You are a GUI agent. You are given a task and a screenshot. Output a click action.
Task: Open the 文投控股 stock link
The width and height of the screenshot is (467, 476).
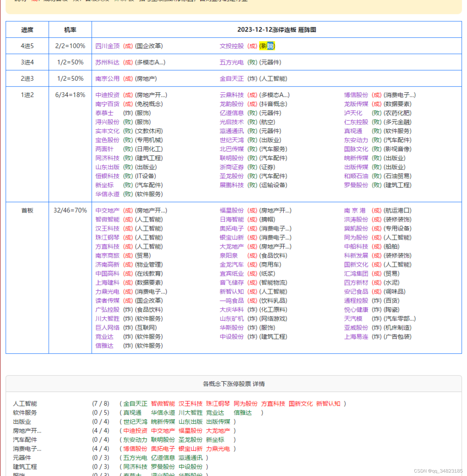(x=232, y=46)
